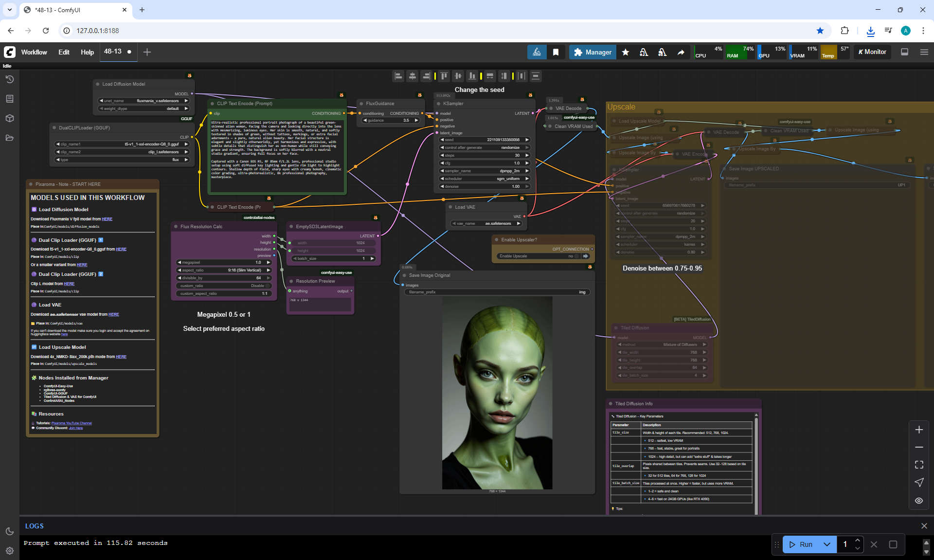Open the model library cube icon
Image resolution: width=934 pixels, height=560 pixels.
pos(9,118)
